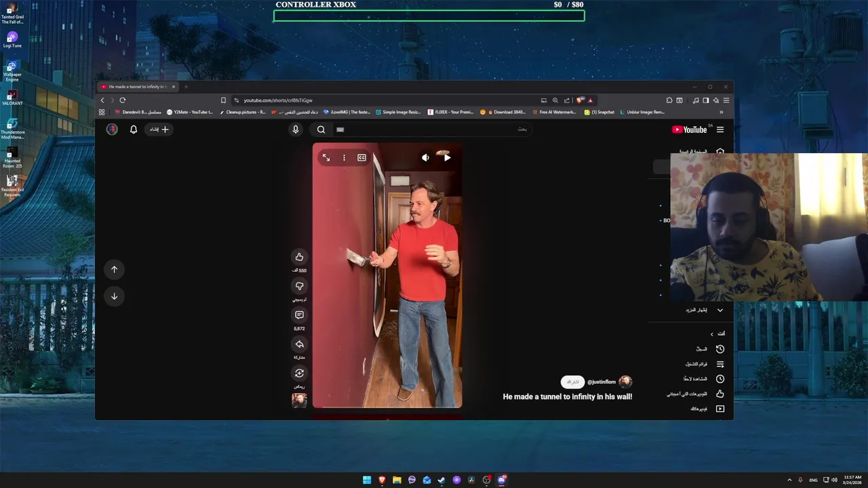Viewport: 868px width, 488px height.
Task: Share the Short using the arrow icon
Action: tap(299, 344)
